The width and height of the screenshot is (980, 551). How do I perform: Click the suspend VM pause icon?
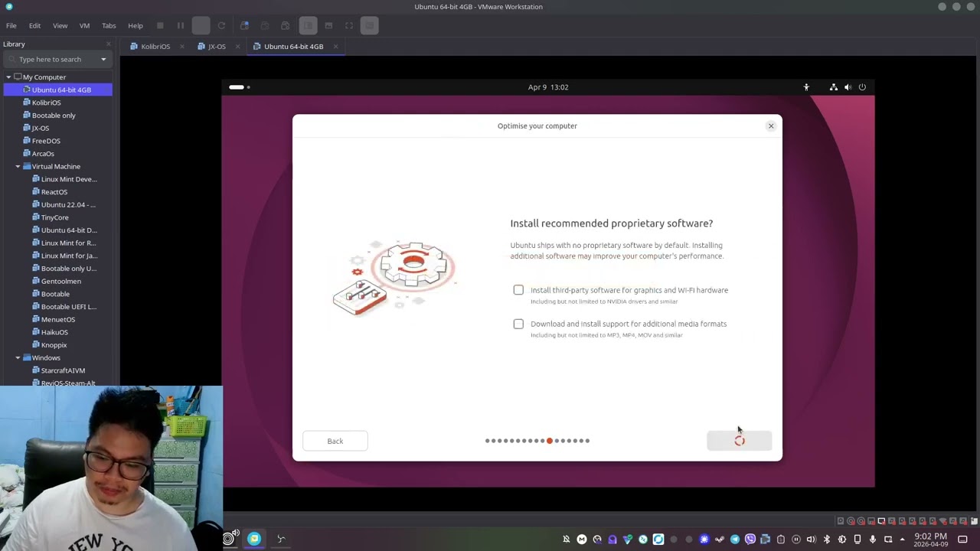pos(181,25)
